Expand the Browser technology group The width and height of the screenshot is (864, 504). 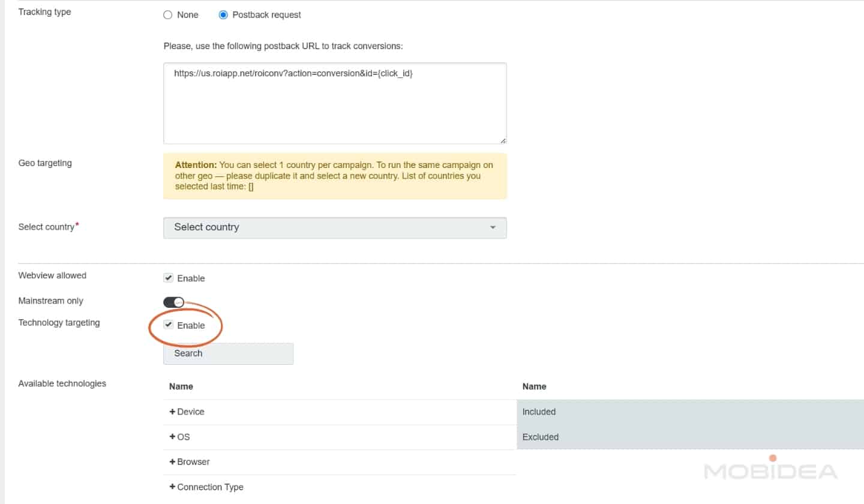point(190,462)
